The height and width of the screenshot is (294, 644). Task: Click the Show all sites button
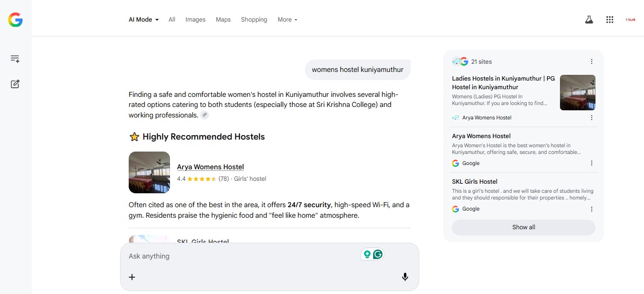tap(523, 227)
